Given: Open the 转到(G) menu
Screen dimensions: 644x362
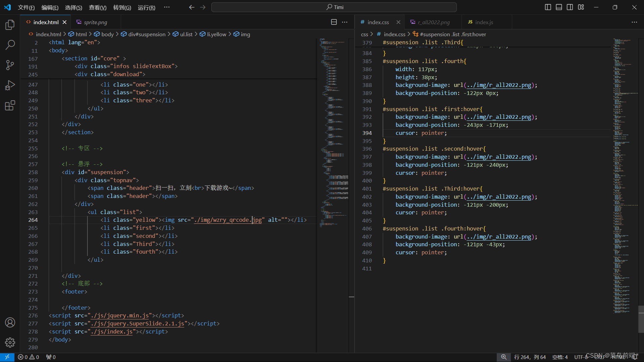Looking at the screenshot, I should pyautogui.click(x=122, y=7).
